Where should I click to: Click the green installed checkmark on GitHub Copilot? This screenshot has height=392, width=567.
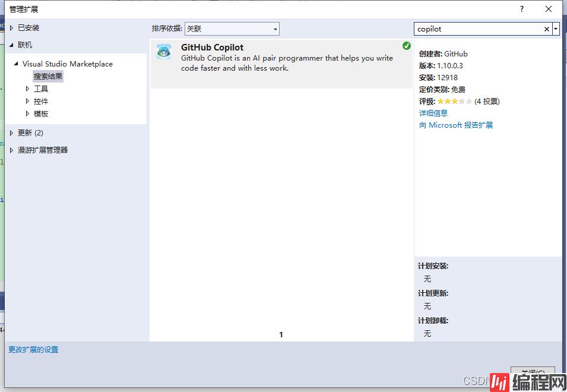tap(407, 46)
